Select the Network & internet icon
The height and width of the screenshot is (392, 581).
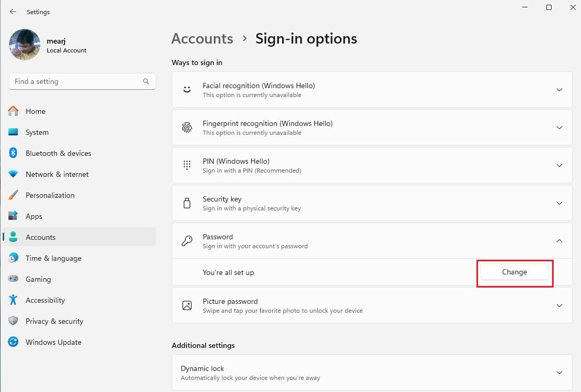point(13,174)
